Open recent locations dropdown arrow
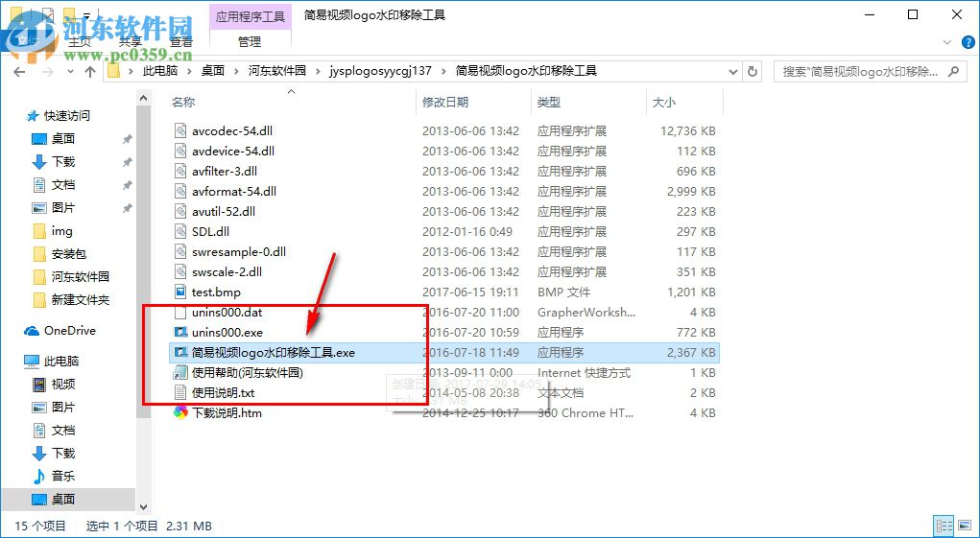This screenshot has height=538, width=980. tap(69, 72)
